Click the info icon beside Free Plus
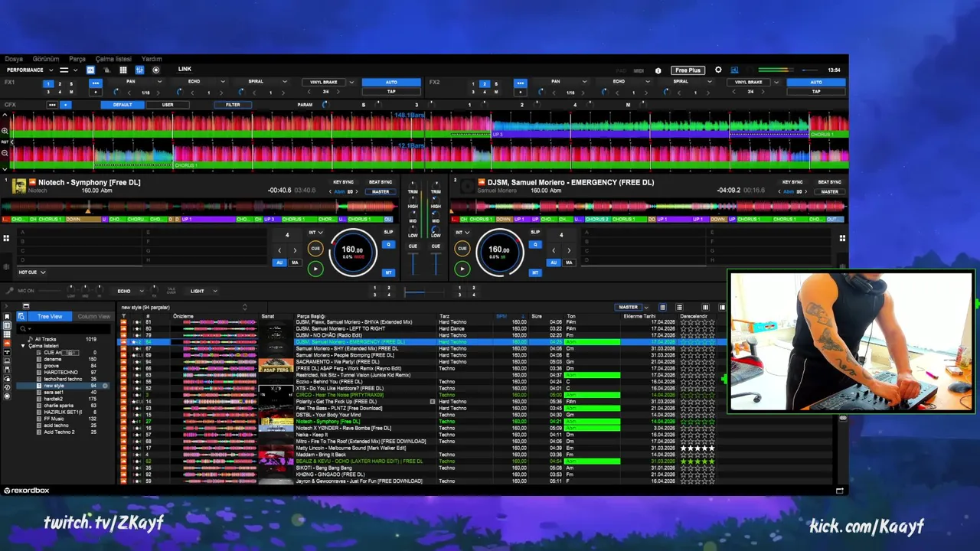 point(658,70)
